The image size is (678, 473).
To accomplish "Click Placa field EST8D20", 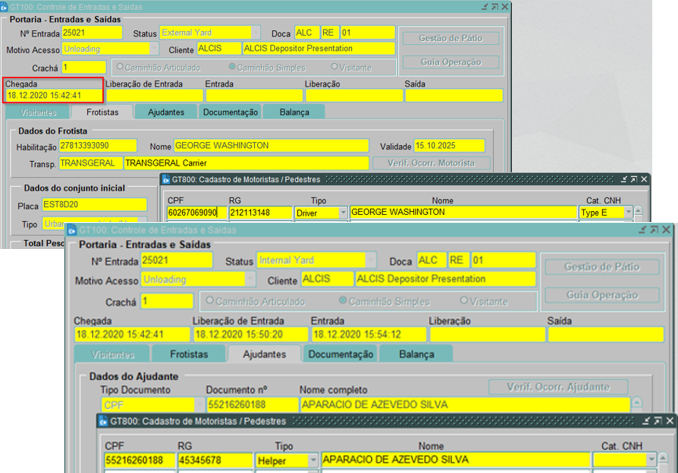I will (x=94, y=205).
